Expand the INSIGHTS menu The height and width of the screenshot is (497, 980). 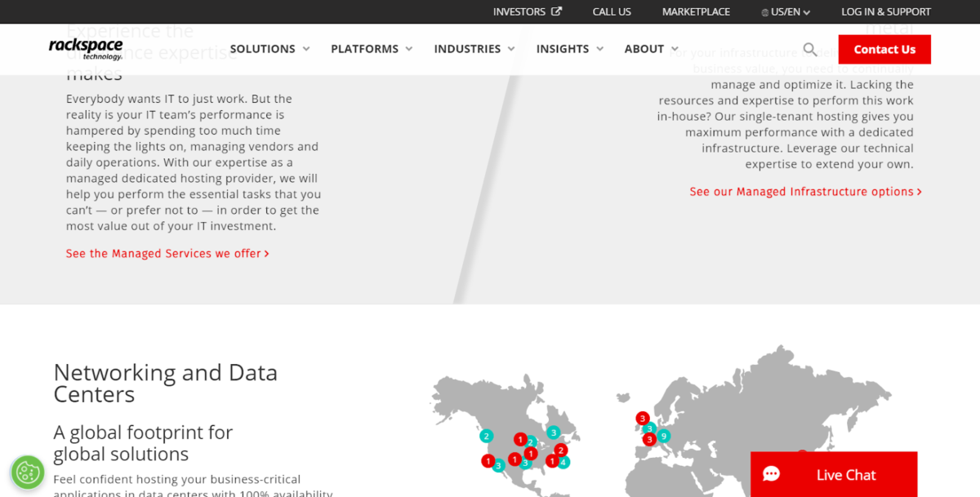(x=570, y=49)
